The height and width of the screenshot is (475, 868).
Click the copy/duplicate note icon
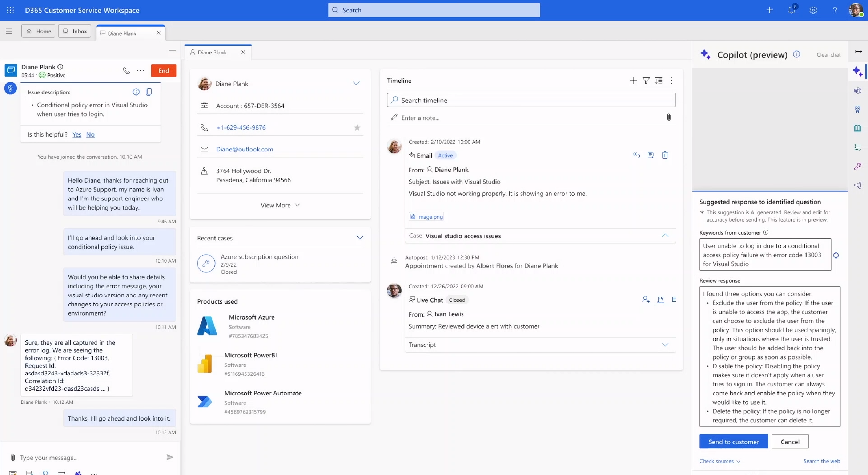coord(149,92)
